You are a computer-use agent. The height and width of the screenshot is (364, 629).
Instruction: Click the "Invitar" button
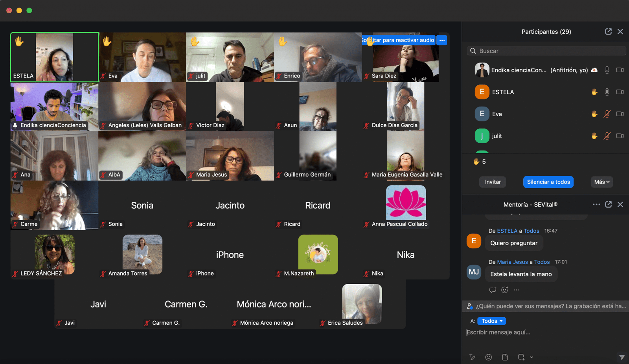(493, 182)
